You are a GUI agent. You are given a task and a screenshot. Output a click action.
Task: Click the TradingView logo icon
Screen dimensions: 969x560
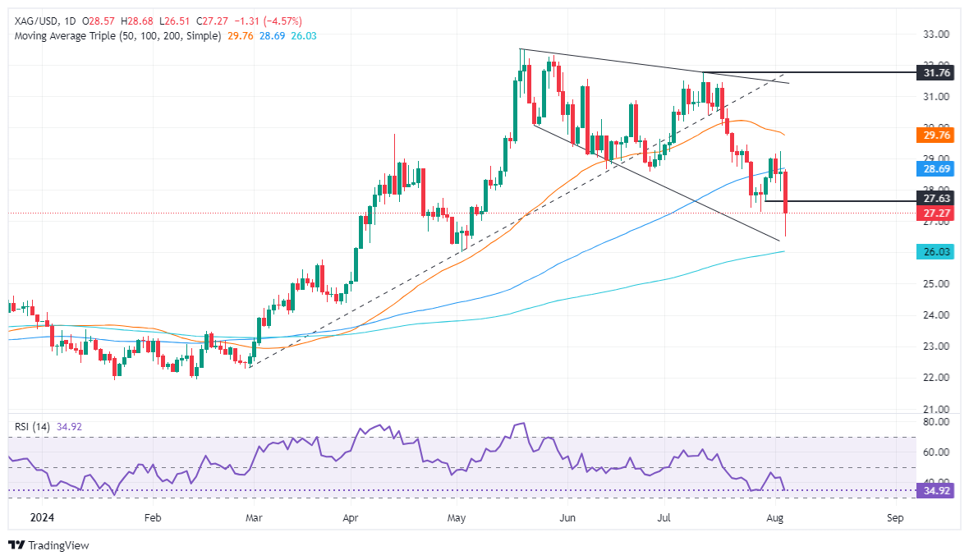(16, 545)
